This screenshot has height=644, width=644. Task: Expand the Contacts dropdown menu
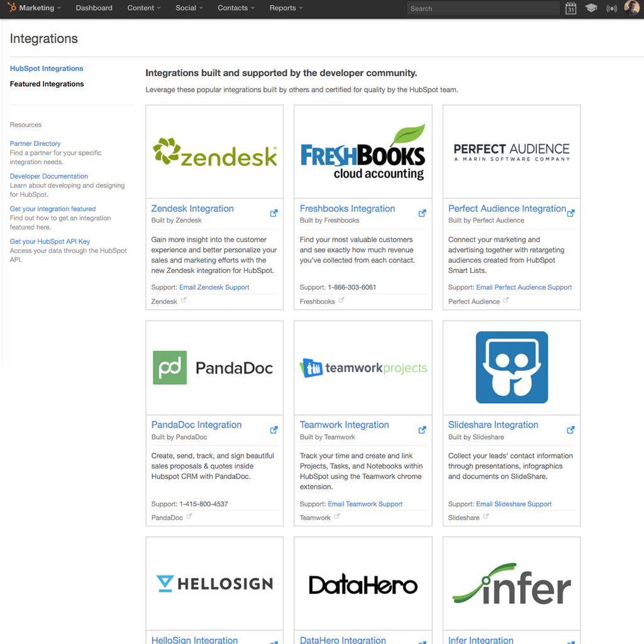tap(236, 8)
